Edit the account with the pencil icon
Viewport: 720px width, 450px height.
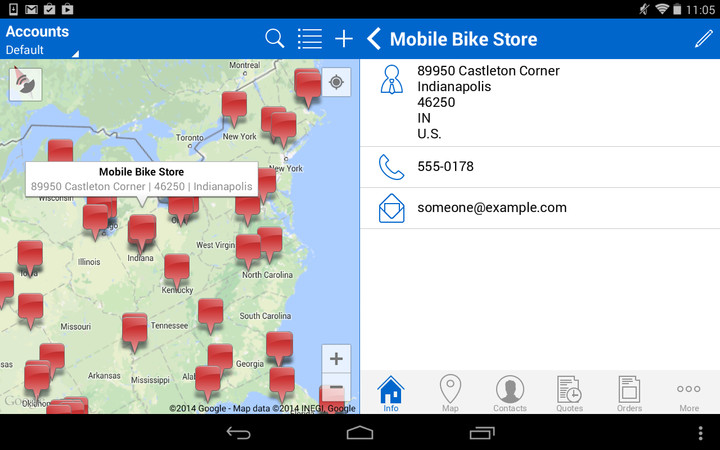tap(703, 39)
